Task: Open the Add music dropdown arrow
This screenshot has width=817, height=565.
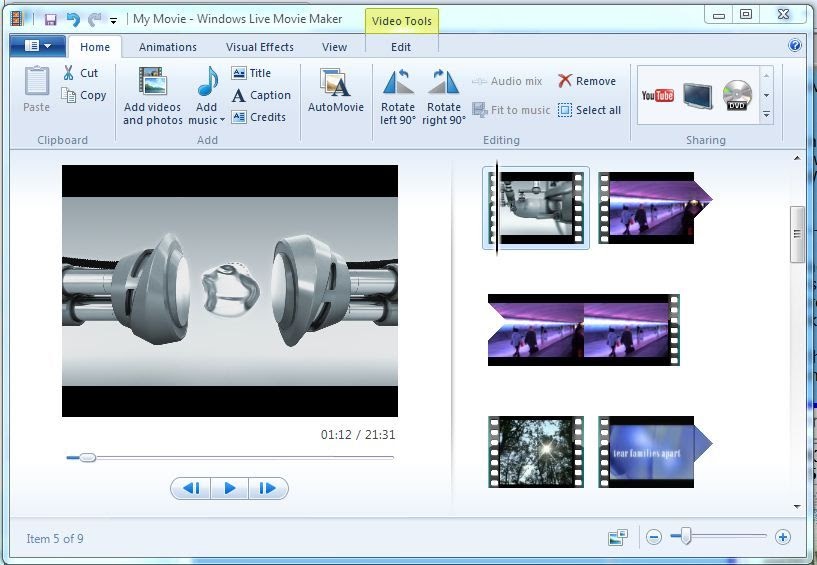Action: click(x=222, y=120)
